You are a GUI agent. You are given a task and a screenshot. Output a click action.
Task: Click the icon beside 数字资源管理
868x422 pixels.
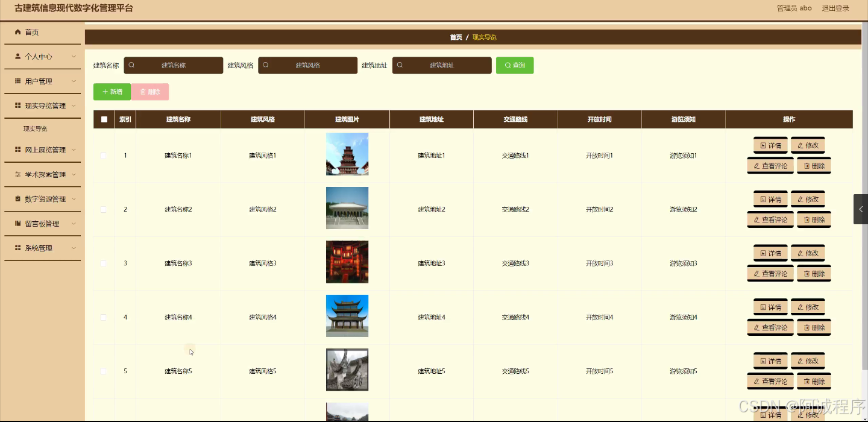[18, 198]
